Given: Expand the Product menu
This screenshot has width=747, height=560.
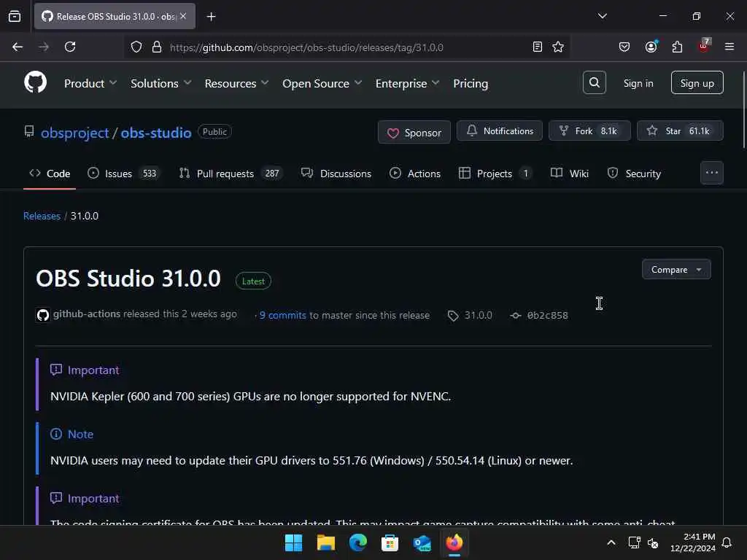Looking at the screenshot, I should point(90,83).
